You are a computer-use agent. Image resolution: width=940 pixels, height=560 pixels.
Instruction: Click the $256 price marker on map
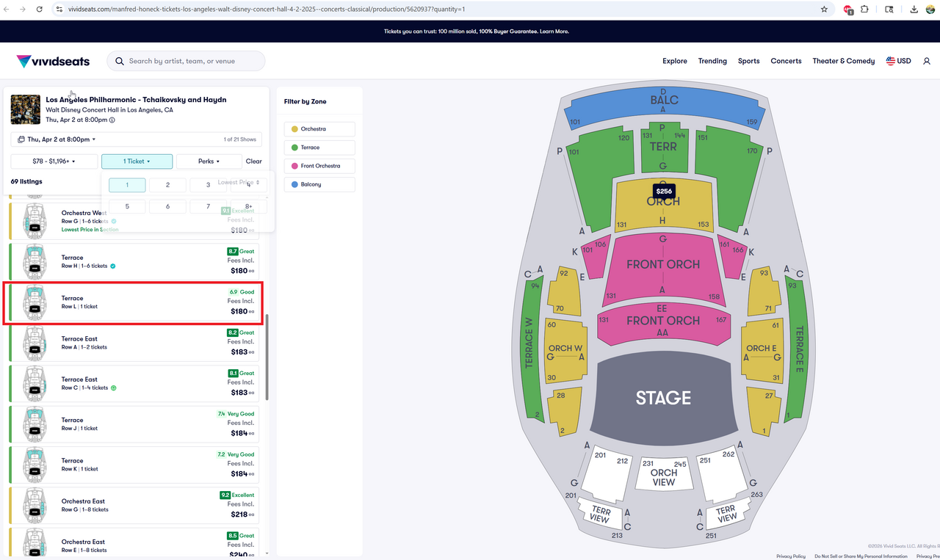coord(664,191)
